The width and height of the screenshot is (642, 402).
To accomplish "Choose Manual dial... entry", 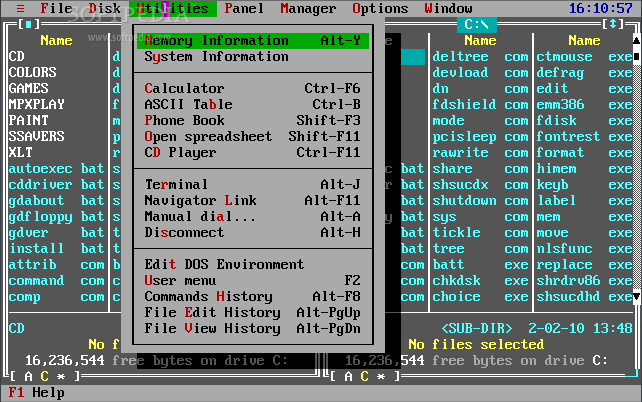I will point(253,217).
